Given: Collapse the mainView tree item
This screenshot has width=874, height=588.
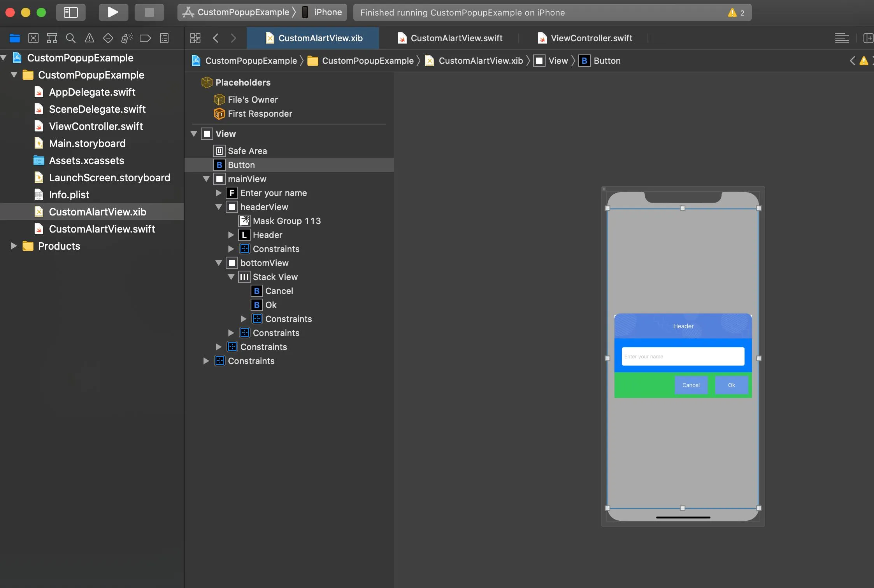Looking at the screenshot, I should 206,179.
